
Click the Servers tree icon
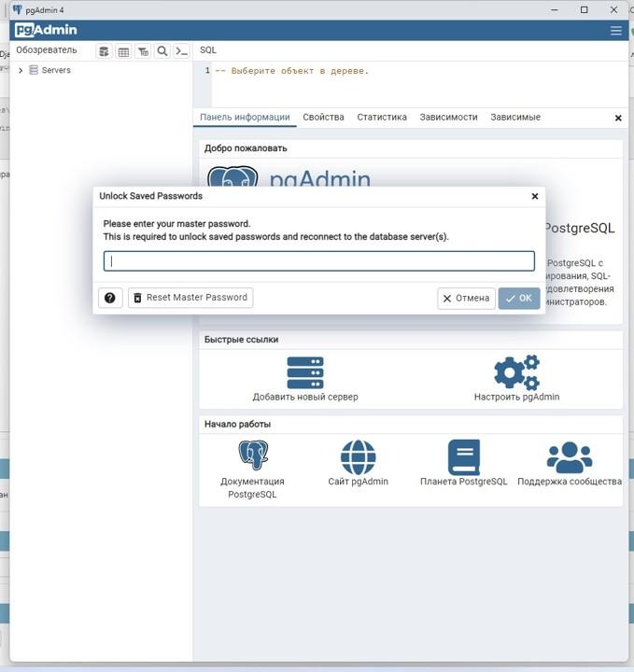[x=34, y=70]
